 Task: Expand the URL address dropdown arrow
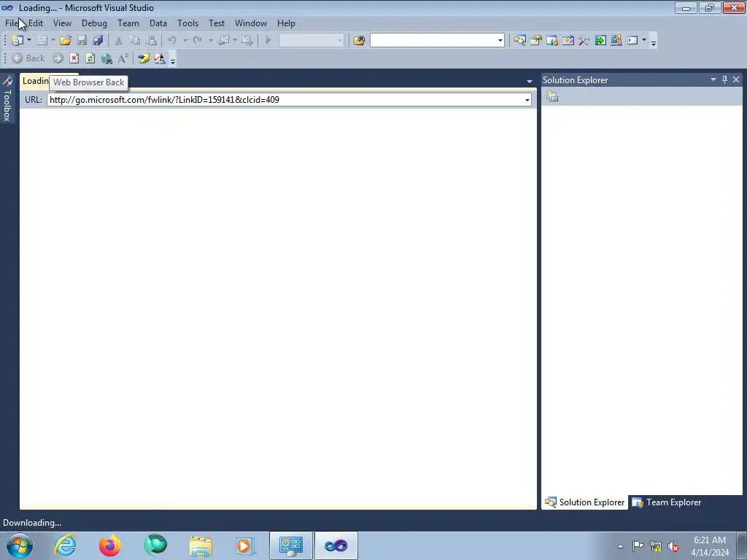(x=527, y=100)
